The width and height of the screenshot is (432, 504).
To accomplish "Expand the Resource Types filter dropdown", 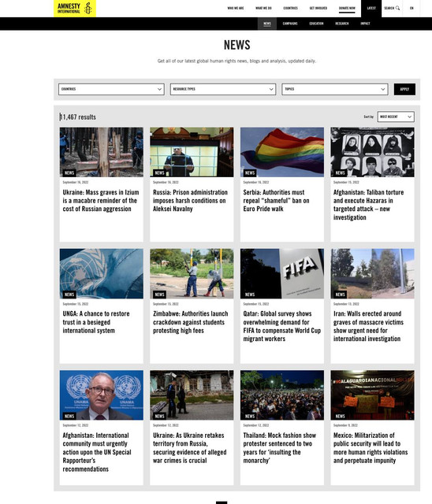I will (223, 89).
